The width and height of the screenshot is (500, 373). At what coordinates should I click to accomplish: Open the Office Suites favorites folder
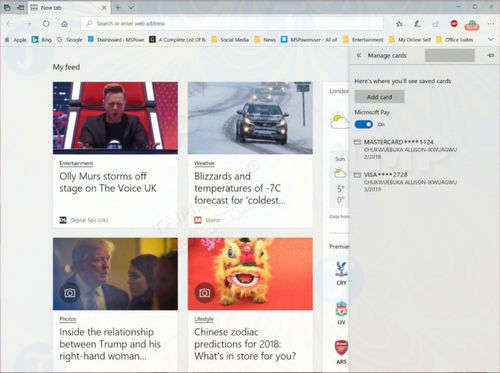click(x=454, y=40)
